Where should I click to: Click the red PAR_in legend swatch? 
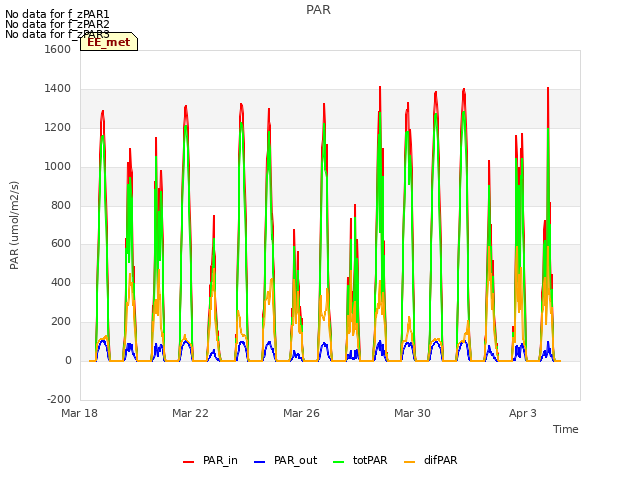point(189,462)
